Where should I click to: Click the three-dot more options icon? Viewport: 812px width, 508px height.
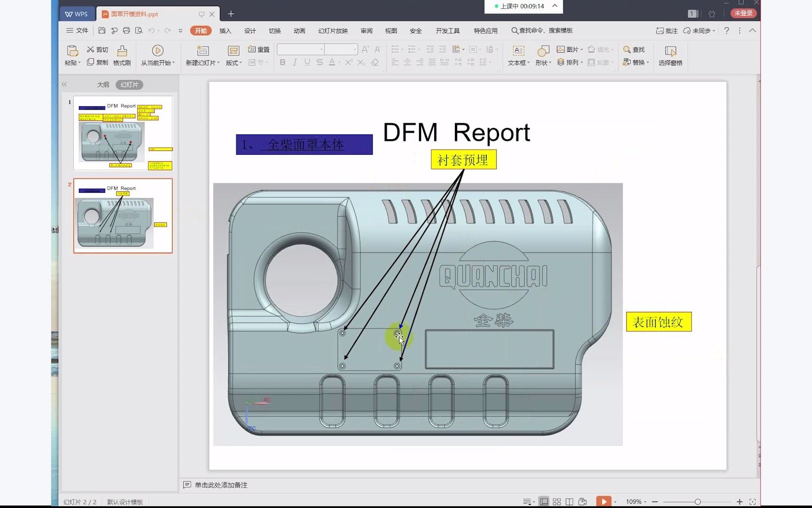(x=740, y=31)
